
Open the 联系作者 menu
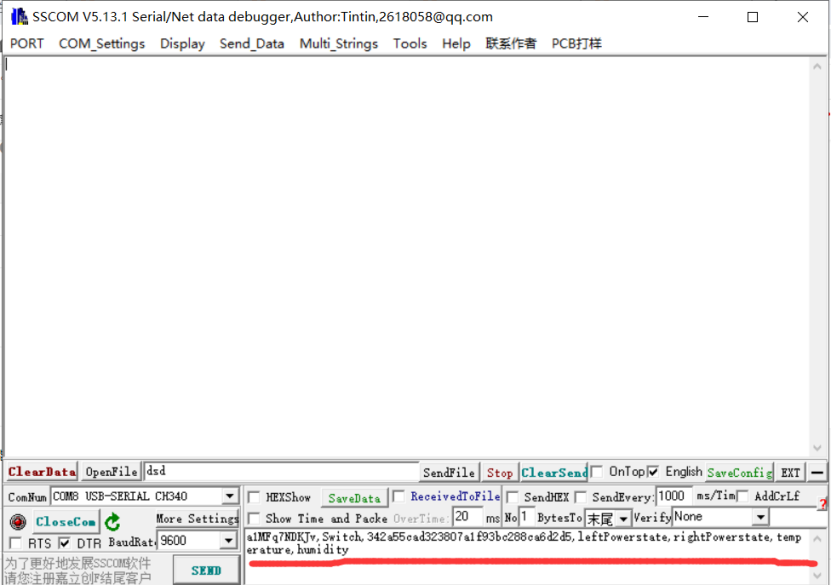[x=511, y=43]
